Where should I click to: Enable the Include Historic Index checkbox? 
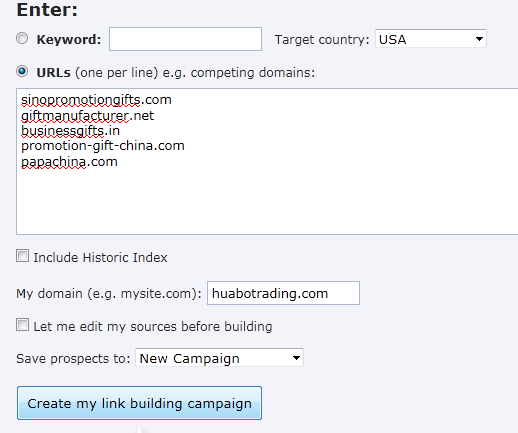point(22,256)
